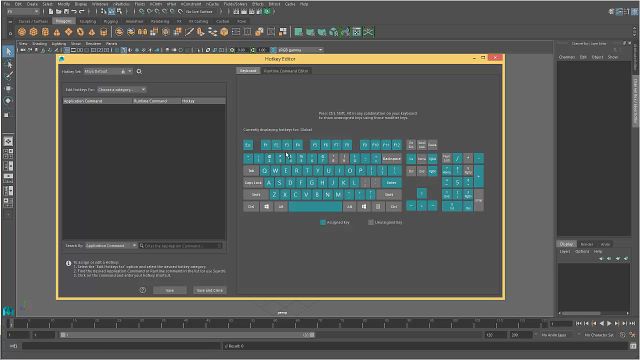Screen dimensions: 640x360
Task: Click the Open Scene folder icon
Action: (59, 11)
